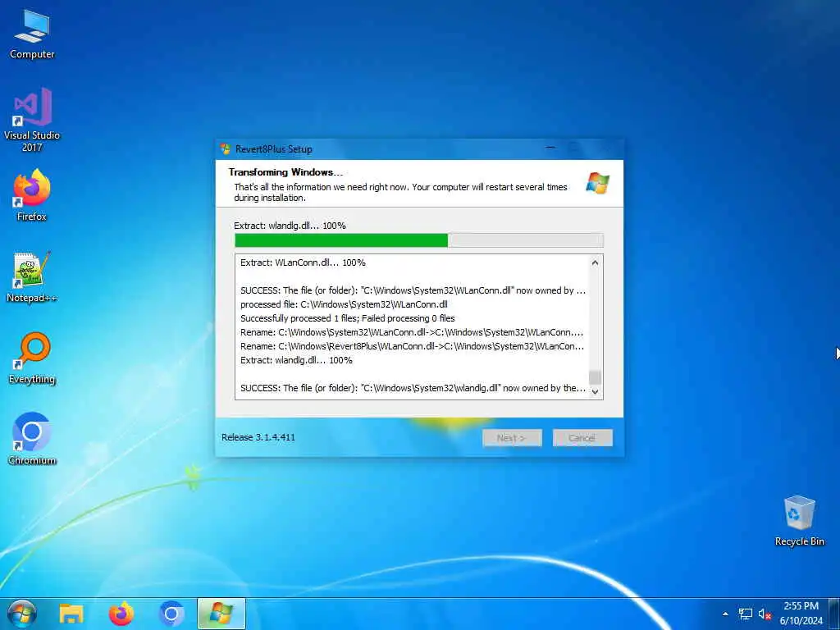Click the Windows flag logo in setup header
This screenshot has width=840, height=630.
click(597, 183)
